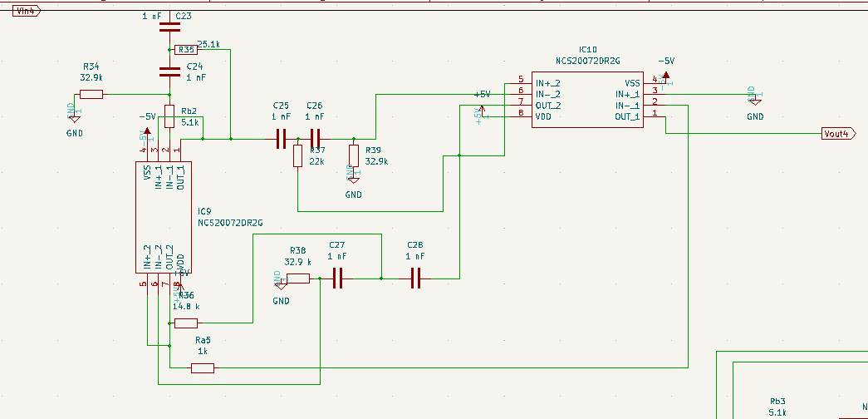
Task: Select resistor R38 symbol
Action: [x=298, y=279]
